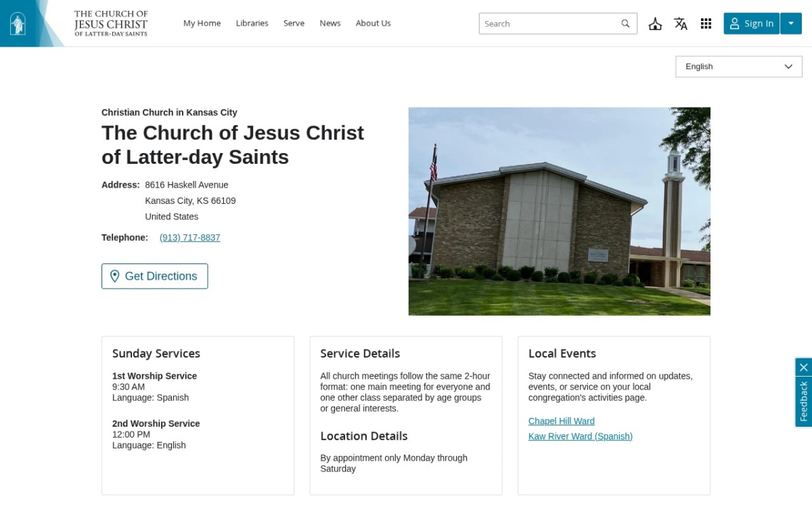
Task: Open the Feedback side tab
Action: (803, 401)
